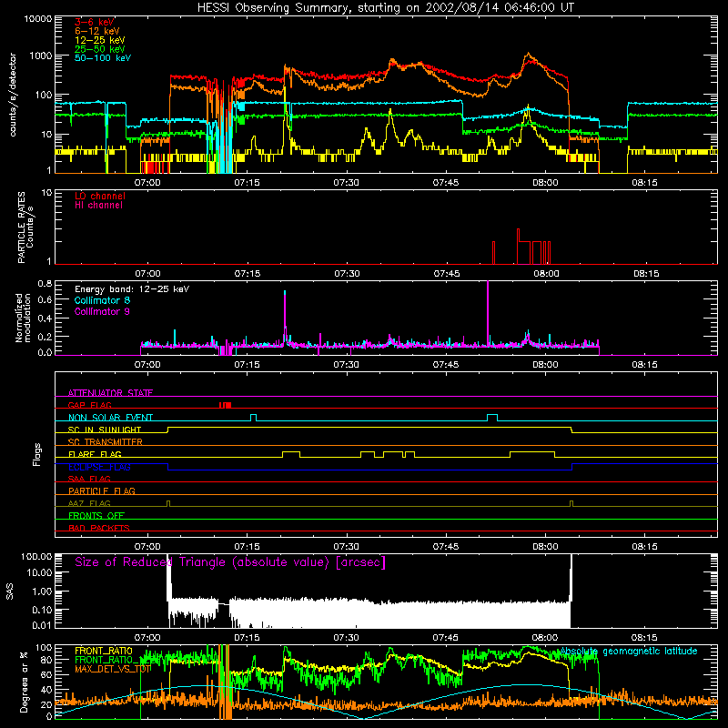Screen dimensions: 728x728
Task: Click the 'counts/s/detector' axis label
Action: [13, 95]
